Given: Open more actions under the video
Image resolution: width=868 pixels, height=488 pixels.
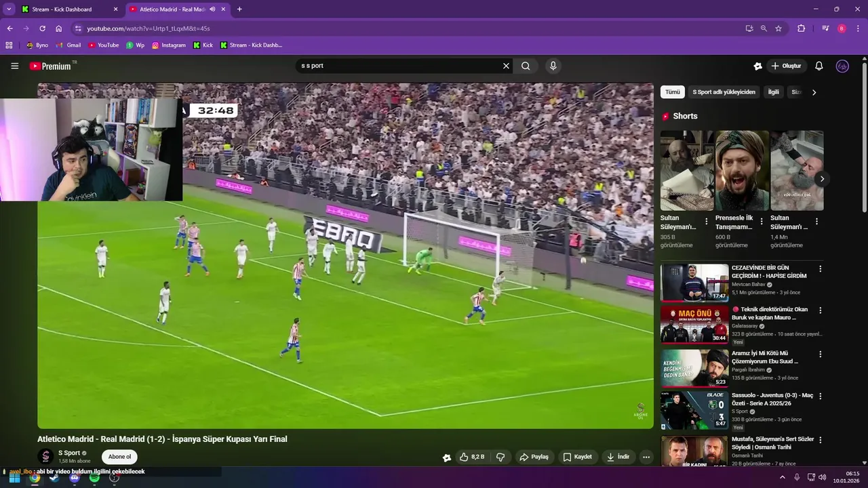Looking at the screenshot, I should pos(646,457).
